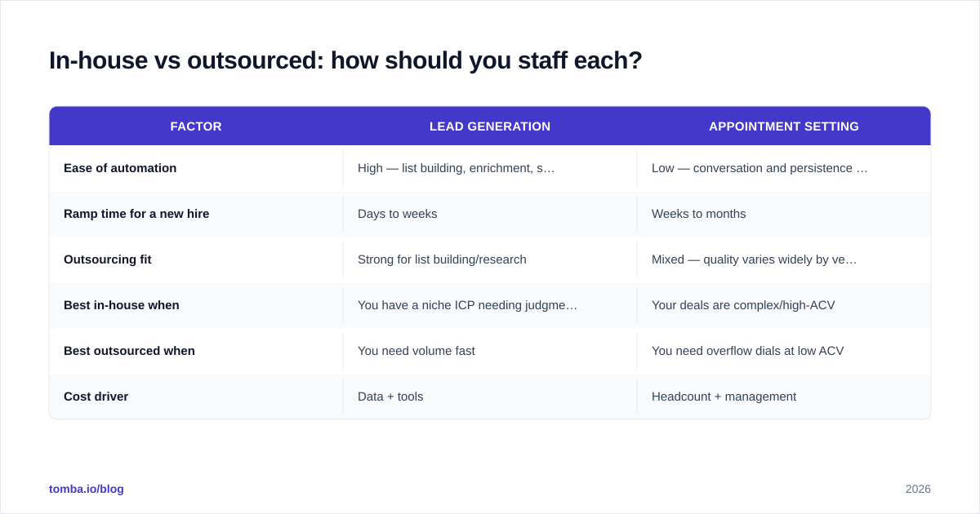Viewport: 980px width, 514px height.
Task: Click the LEAD GENERATION column header
Action: [x=490, y=126]
